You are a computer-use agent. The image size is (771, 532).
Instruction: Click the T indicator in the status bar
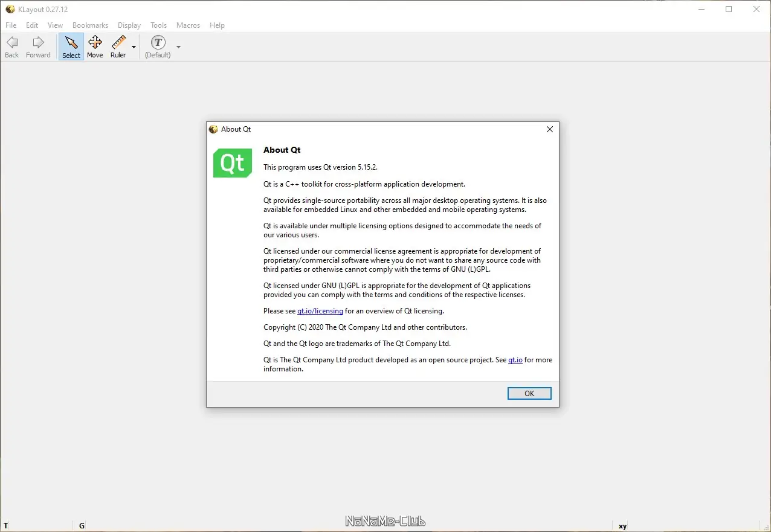click(6, 526)
